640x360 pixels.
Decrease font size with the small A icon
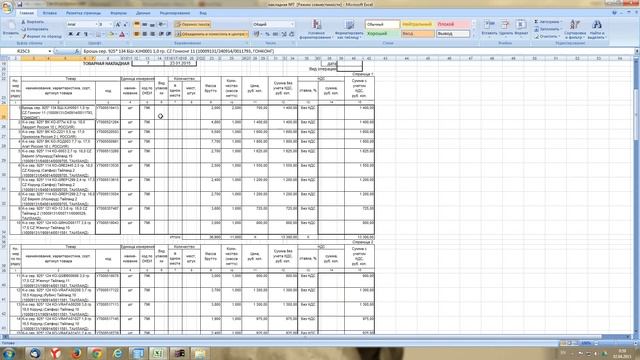(x=125, y=24)
